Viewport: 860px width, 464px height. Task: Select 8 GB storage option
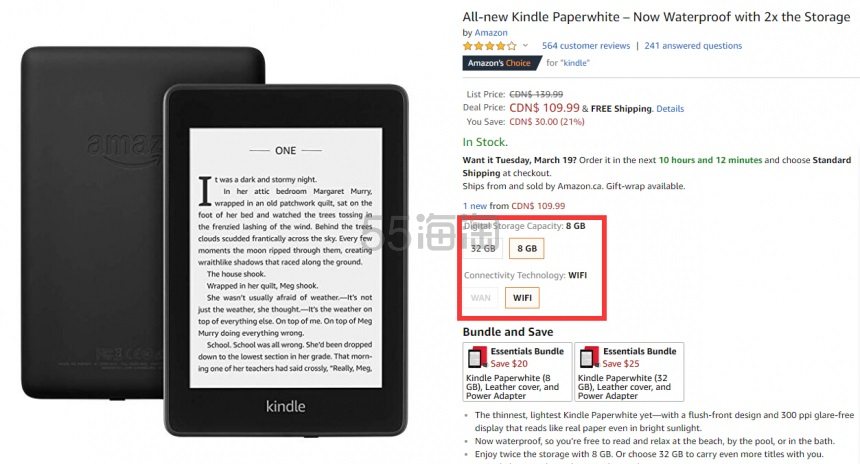point(527,248)
